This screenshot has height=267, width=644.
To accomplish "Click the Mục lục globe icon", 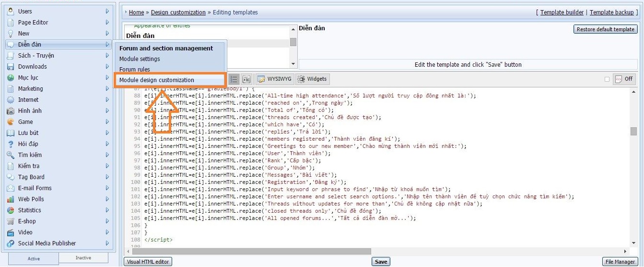I will (11, 77).
